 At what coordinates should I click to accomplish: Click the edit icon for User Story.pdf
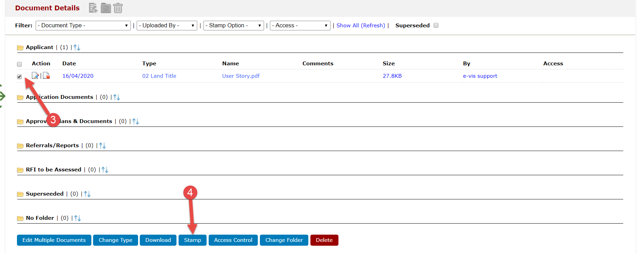point(35,76)
